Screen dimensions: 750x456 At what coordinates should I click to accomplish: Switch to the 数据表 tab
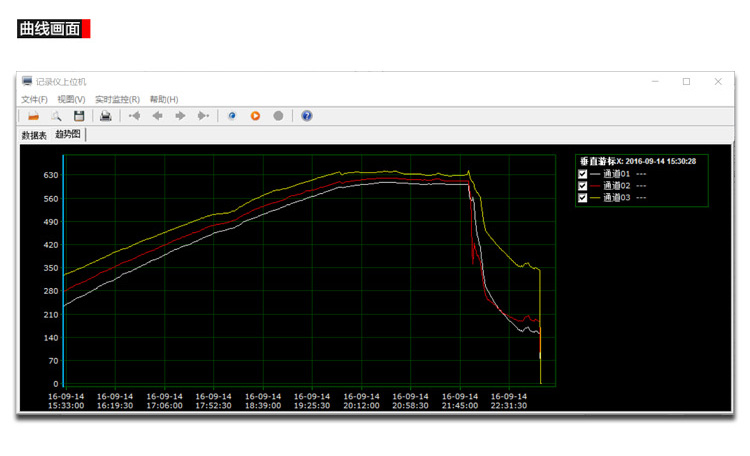click(34, 135)
